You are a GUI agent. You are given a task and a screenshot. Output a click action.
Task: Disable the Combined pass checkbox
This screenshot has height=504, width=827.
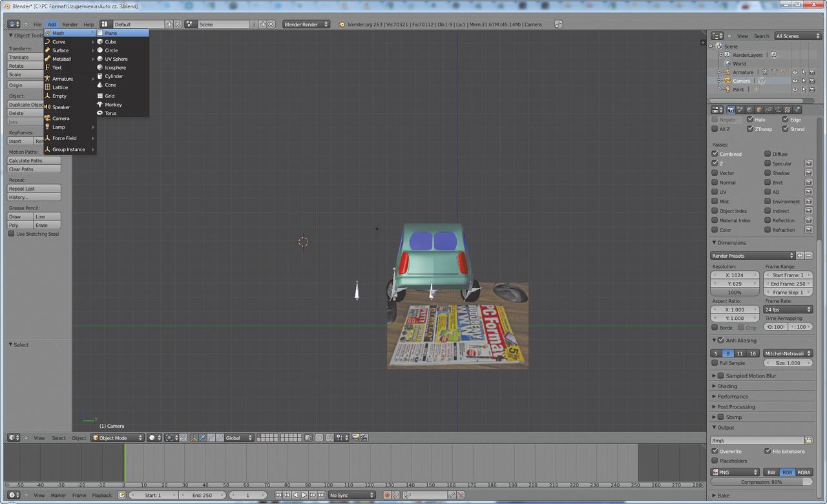[x=715, y=154]
